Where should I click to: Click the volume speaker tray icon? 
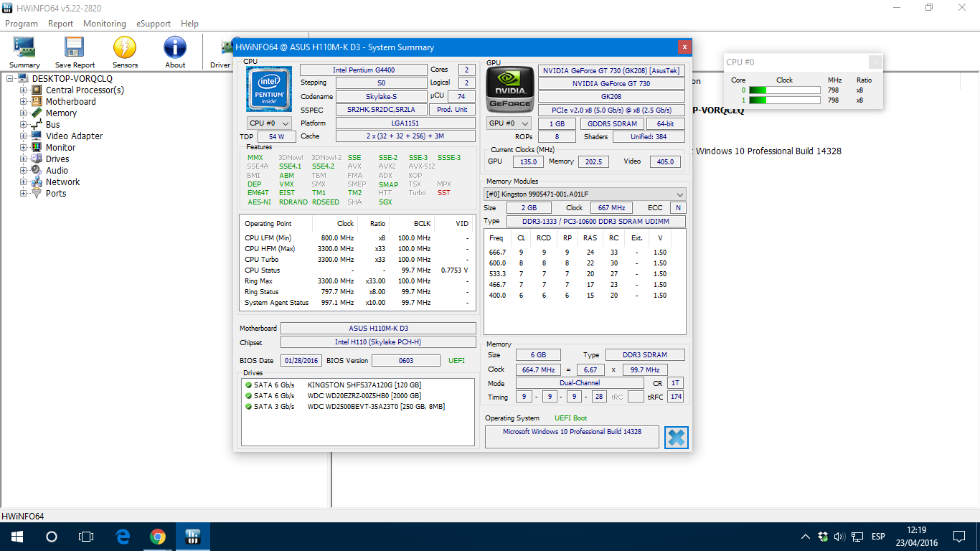tap(839, 537)
